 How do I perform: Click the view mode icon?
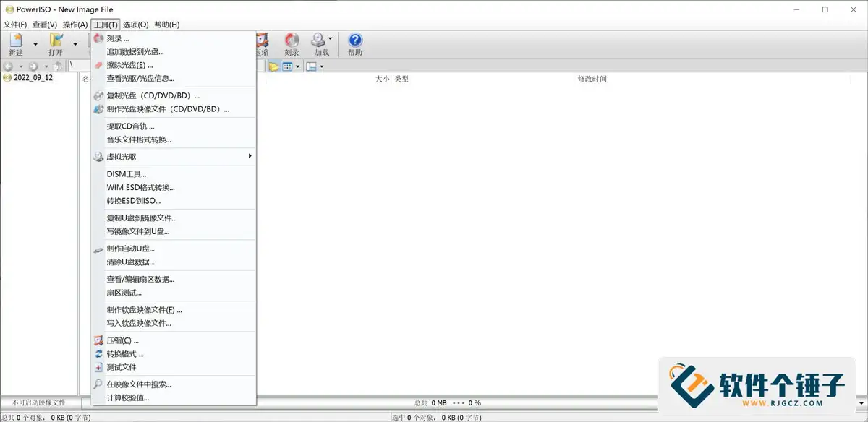click(287, 66)
